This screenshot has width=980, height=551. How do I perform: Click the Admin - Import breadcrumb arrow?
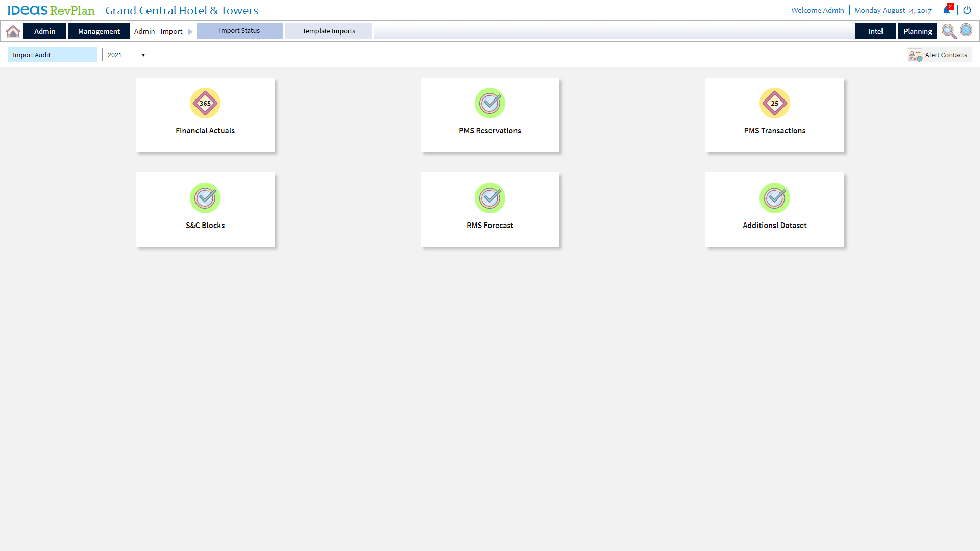click(190, 32)
